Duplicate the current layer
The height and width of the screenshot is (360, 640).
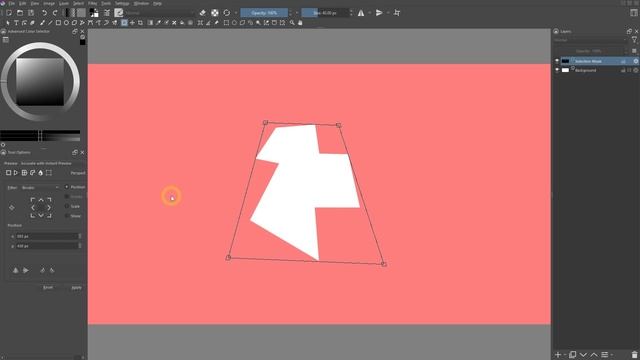pos(573,355)
